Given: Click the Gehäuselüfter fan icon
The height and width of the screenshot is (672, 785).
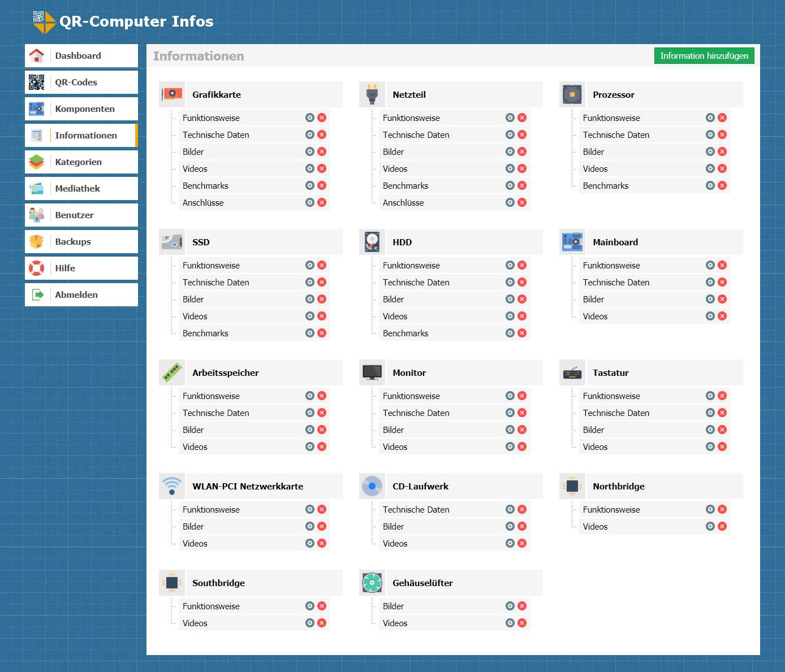Looking at the screenshot, I should tap(372, 583).
